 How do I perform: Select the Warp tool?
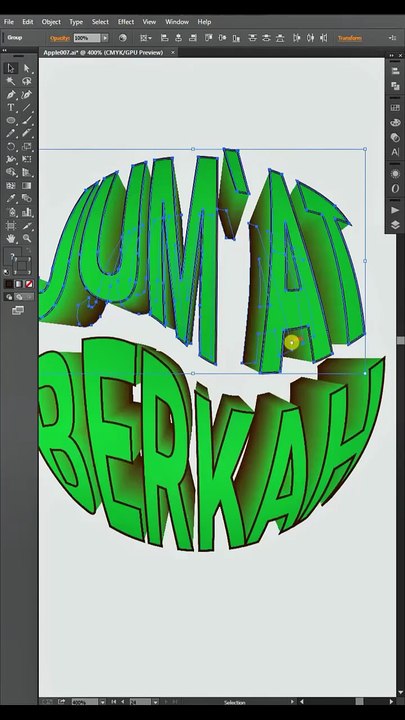point(11,159)
